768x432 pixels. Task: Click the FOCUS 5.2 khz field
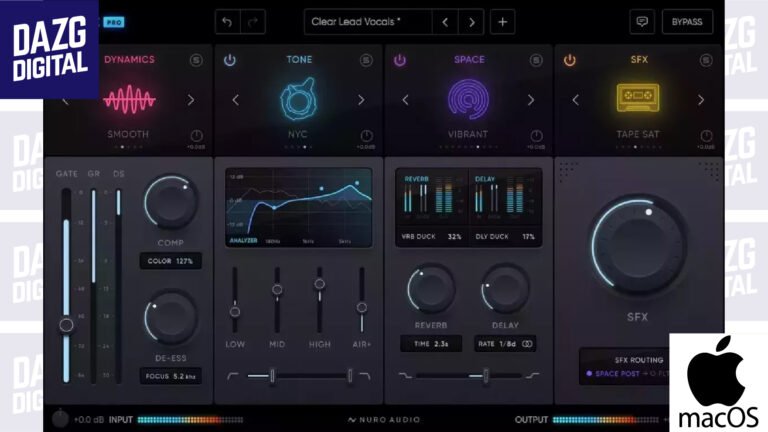click(170, 376)
